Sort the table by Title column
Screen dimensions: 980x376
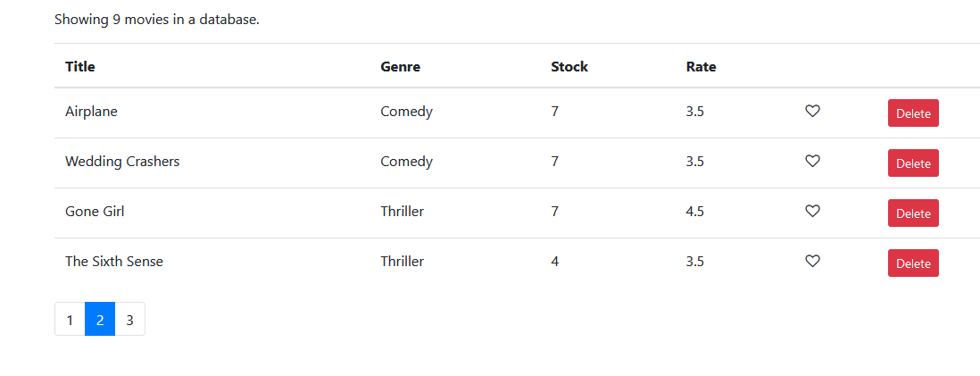click(80, 66)
